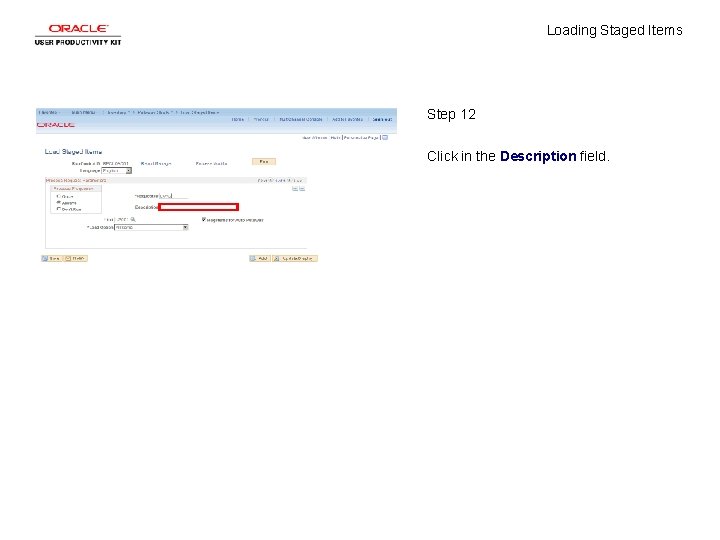The width and height of the screenshot is (720, 540).
Task: Open the Report Manager link
Action: [156, 163]
